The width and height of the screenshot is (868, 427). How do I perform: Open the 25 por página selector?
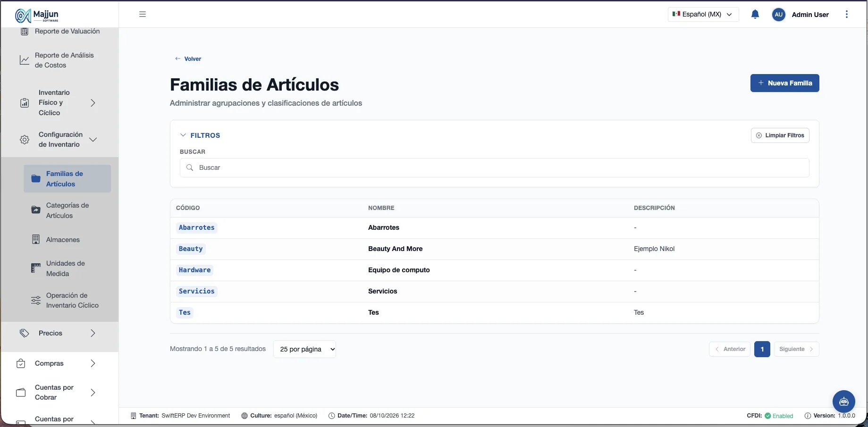point(304,349)
